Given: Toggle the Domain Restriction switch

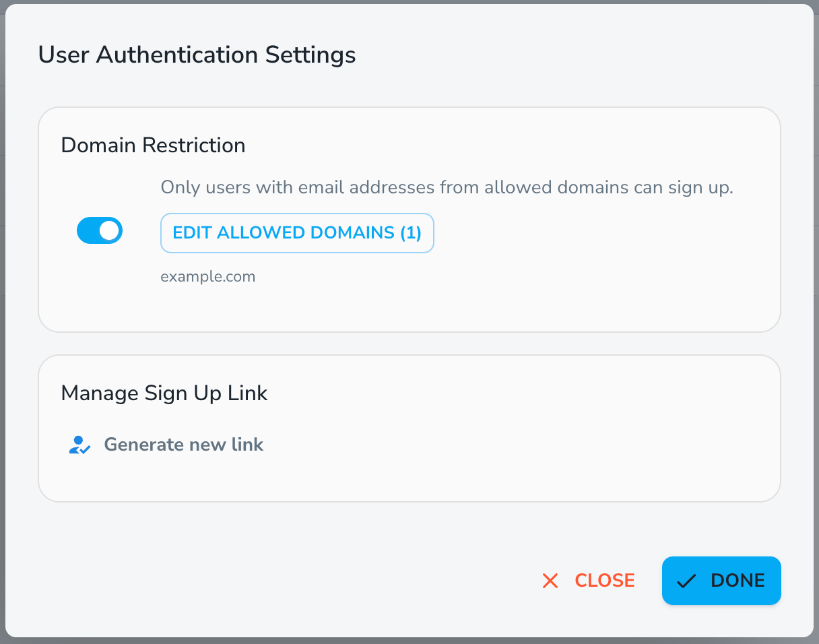Looking at the screenshot, I should pyautogui.click(x=100, y=230).
